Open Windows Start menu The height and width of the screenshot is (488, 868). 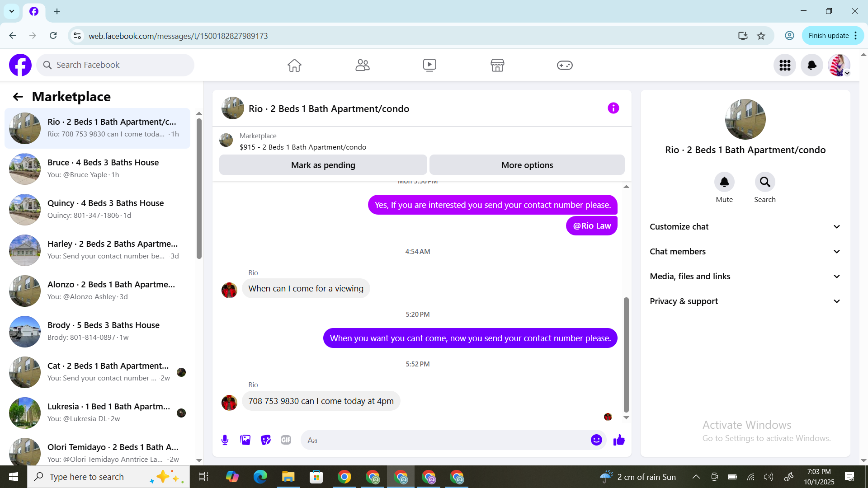click(x=14, y=477)
